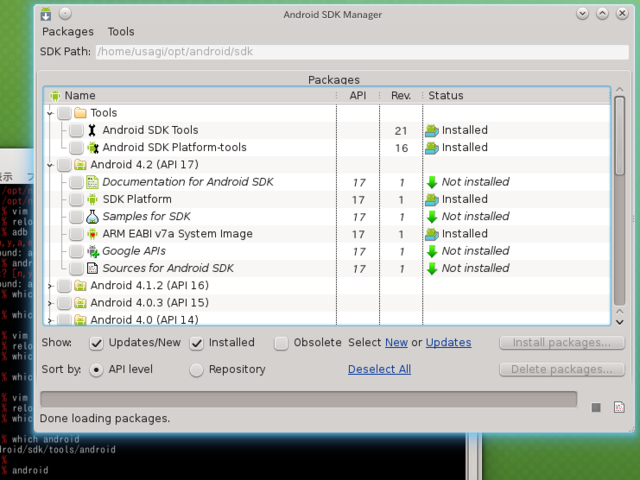Click the loading progress bar
The height and width of the screenshot is (480, 640).
[x=309, y=399]
